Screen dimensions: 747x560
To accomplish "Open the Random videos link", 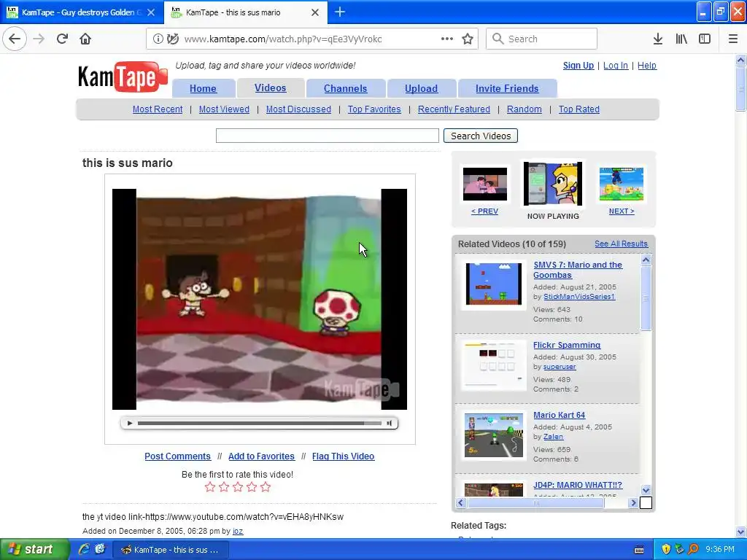I will click(524, 109).
